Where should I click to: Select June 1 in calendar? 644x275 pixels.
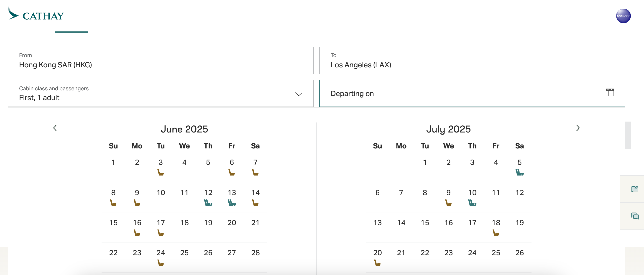pos(113,162)
